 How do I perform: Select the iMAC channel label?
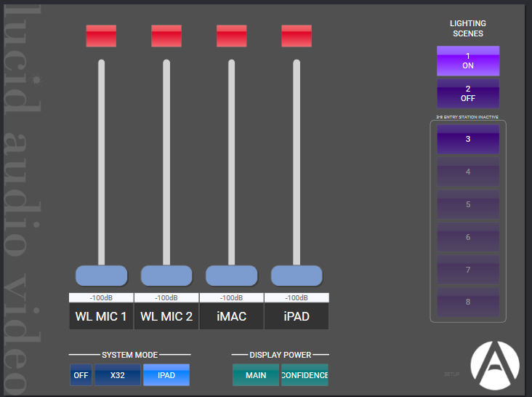point(231,316)
